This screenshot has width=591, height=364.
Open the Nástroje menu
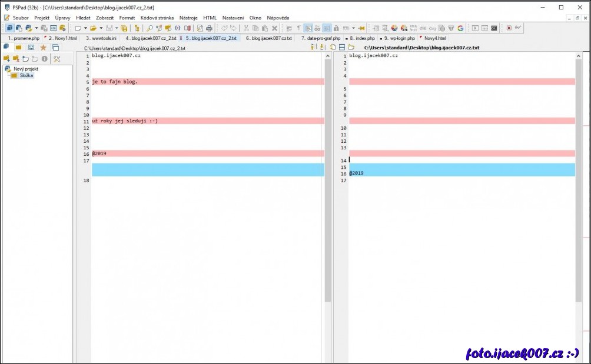188,18
